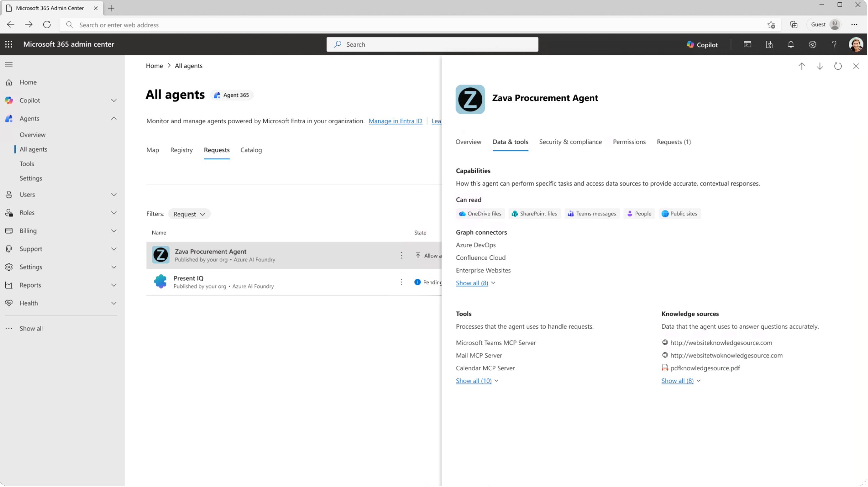This screenshot has width=868, height=487.
Task: Open help question mark icon
Action: [834, 44]
